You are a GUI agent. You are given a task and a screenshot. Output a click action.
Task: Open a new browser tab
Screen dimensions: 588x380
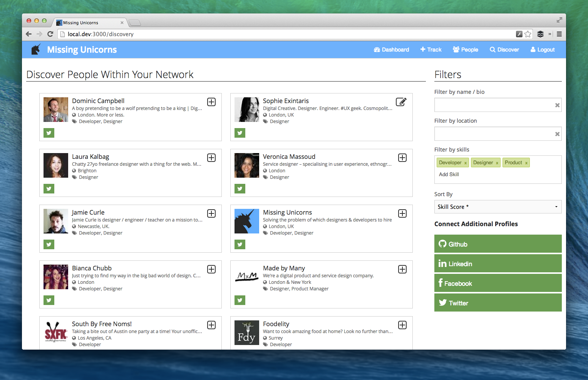(135, 23)
